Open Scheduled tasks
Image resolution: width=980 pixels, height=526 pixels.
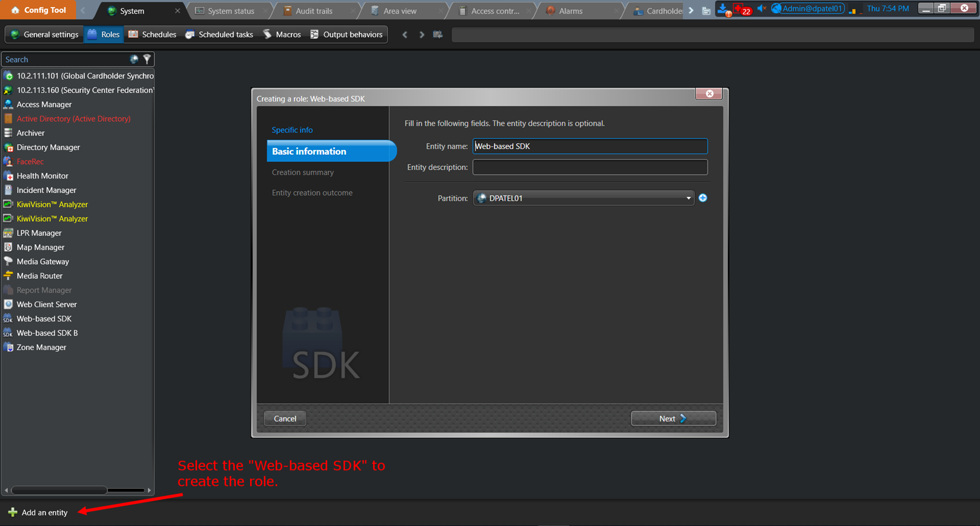click(219, 34)
